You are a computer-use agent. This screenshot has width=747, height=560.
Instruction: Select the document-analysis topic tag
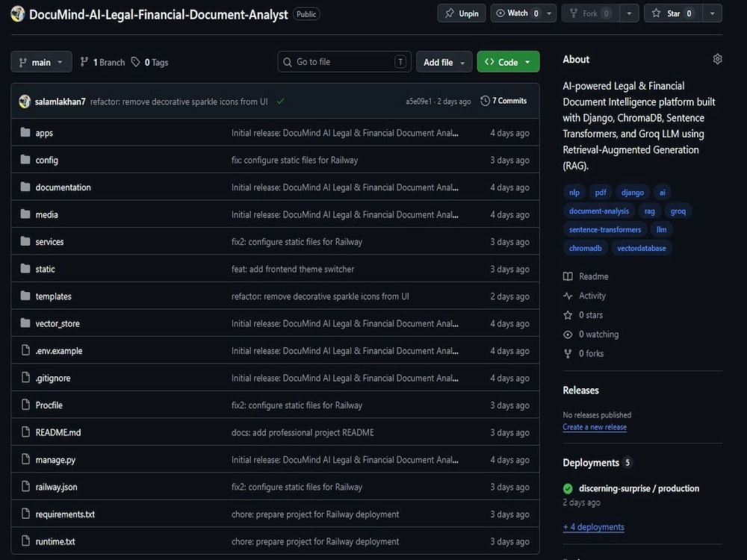599,211
